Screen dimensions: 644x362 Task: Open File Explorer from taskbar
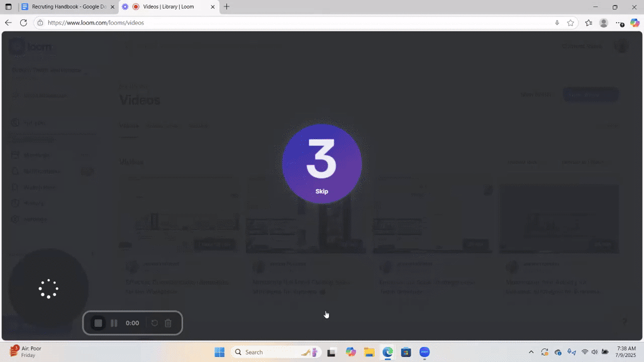(369, 352)
